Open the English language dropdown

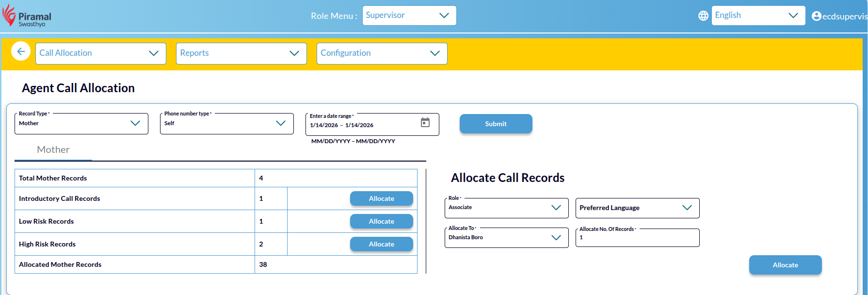[x=757, y=16]
